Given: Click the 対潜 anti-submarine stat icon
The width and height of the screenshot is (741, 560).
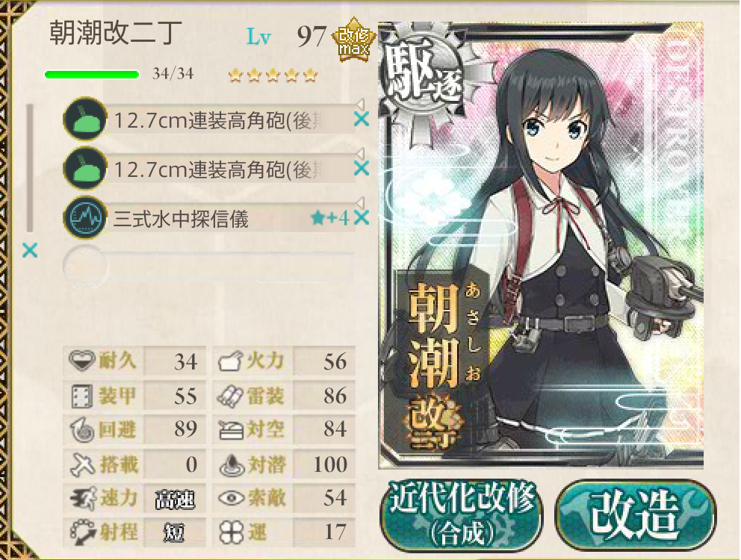Looking at the screenshot, I should (232, 464).
